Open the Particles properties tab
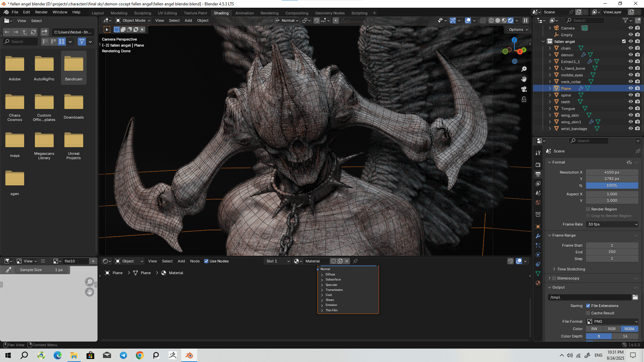 pyautogui.click(x=538, y=245)
